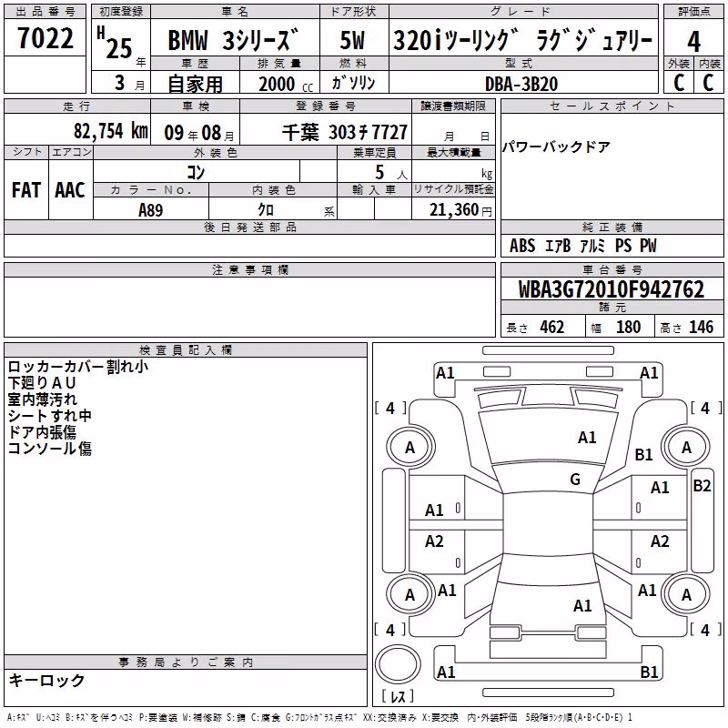728x728 pixels.
Task: Click inspector note ロッカーカバー割れ小
Action: click(78, 367)
